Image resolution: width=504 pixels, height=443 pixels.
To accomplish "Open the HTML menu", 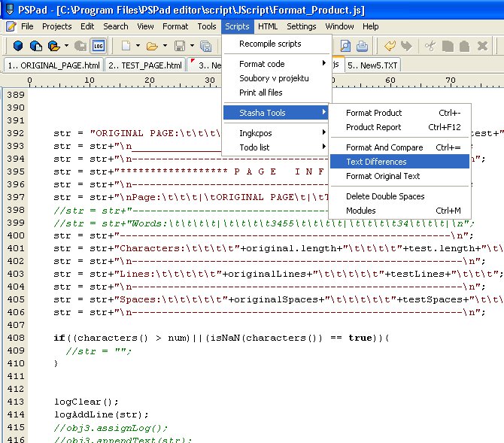I will pos(268,26).
